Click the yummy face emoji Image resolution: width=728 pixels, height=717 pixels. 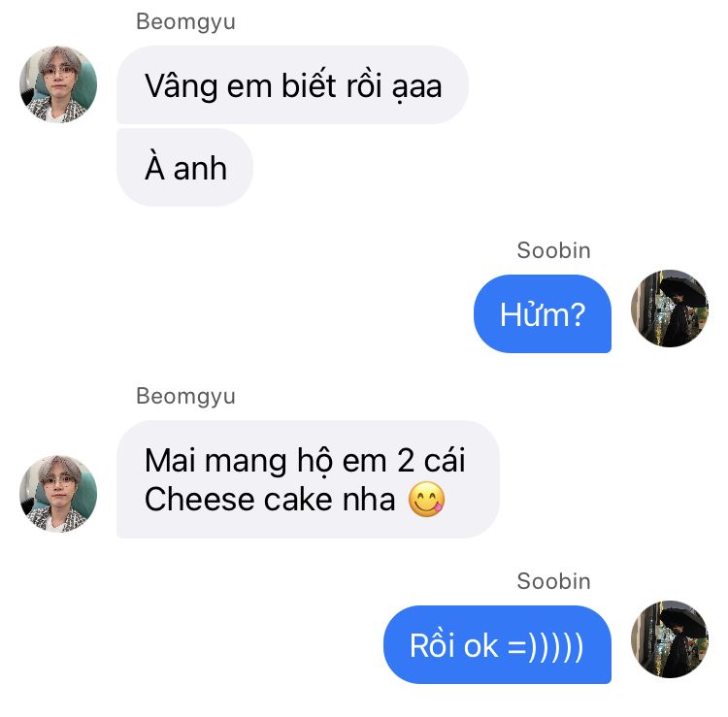click(427, 501)
